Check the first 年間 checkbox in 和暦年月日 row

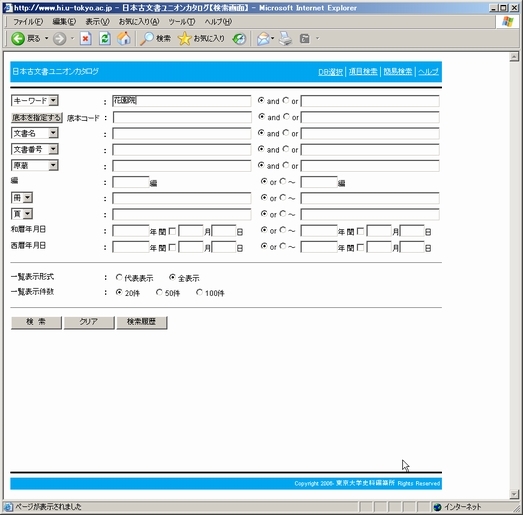(172, 231)
